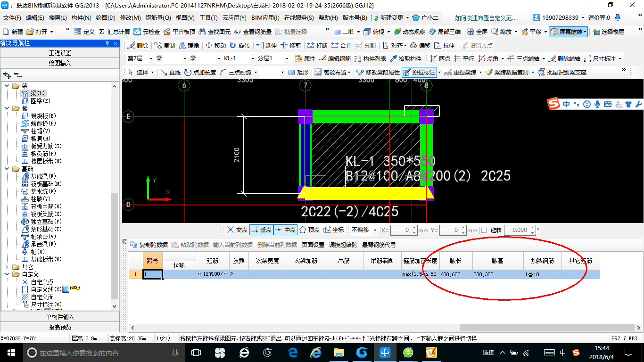This screenshot has width=644, height=362.
Task: Select the 合并 merge tool
Action: 341,46
